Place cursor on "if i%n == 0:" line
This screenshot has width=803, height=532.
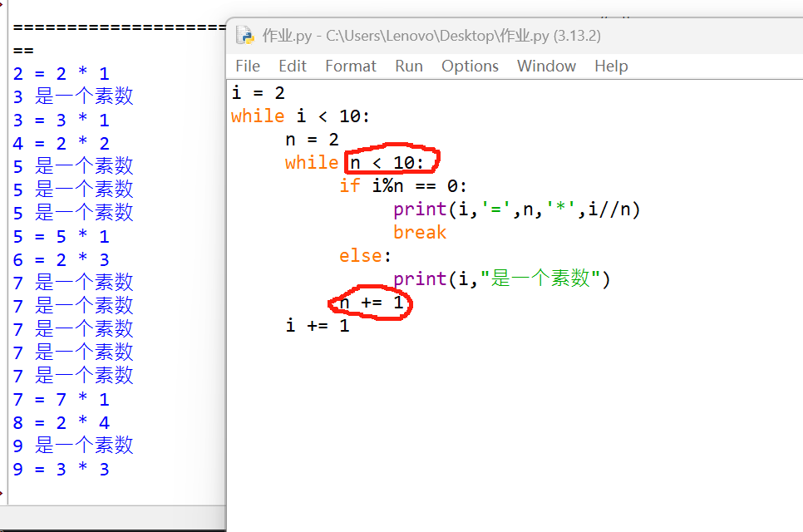click(403, 185)
